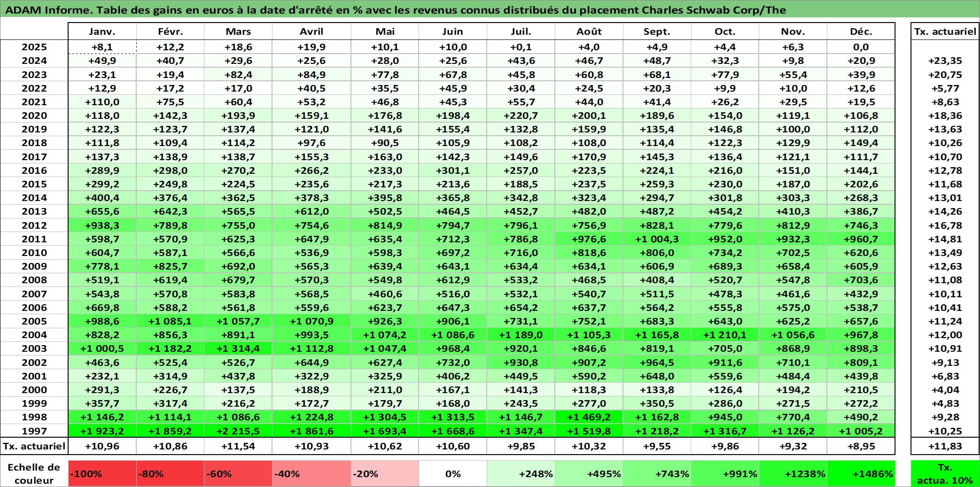
Task: Select the 2012 year row label
Action: (34, 225)
